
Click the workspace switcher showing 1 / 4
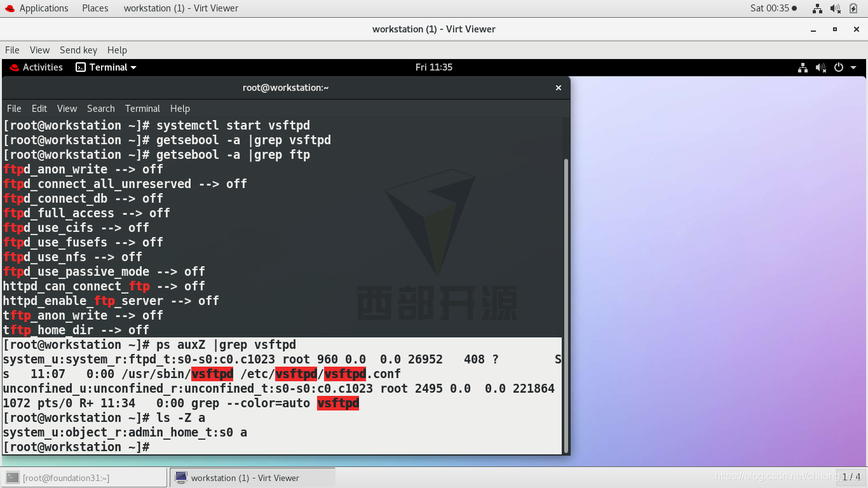850,477
